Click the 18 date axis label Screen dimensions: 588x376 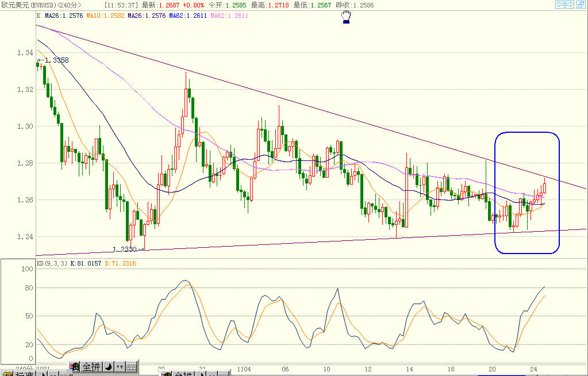(451, 369)
